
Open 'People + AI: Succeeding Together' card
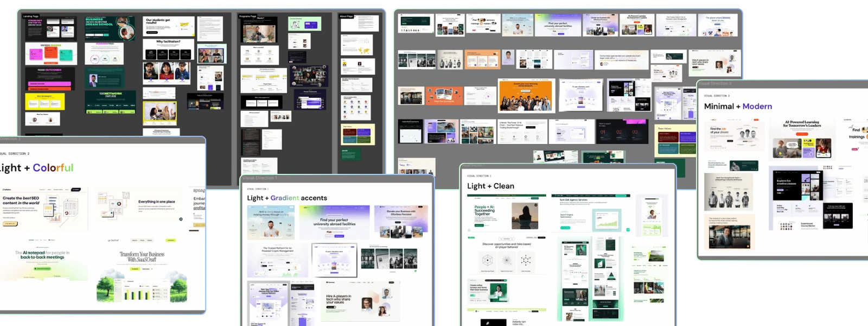507,213
